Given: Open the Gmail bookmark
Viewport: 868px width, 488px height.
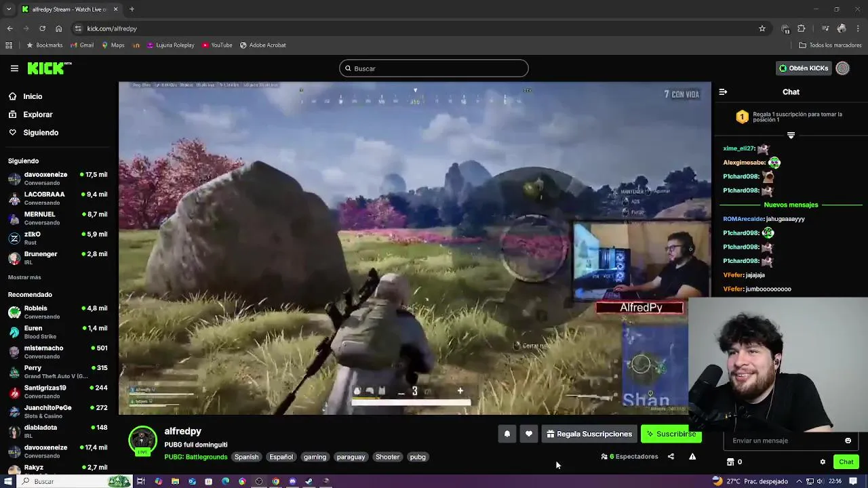Looking at the screenshot, I should 81,45.
